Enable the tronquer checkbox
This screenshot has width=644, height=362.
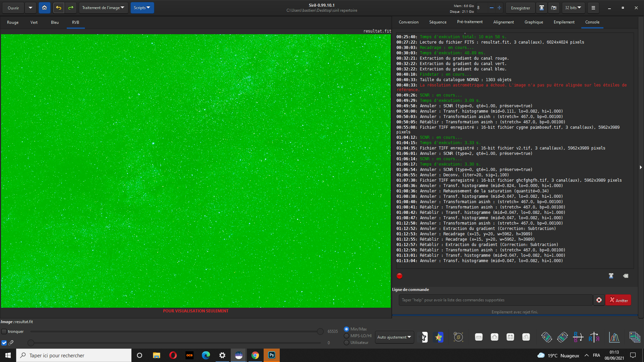4,331
